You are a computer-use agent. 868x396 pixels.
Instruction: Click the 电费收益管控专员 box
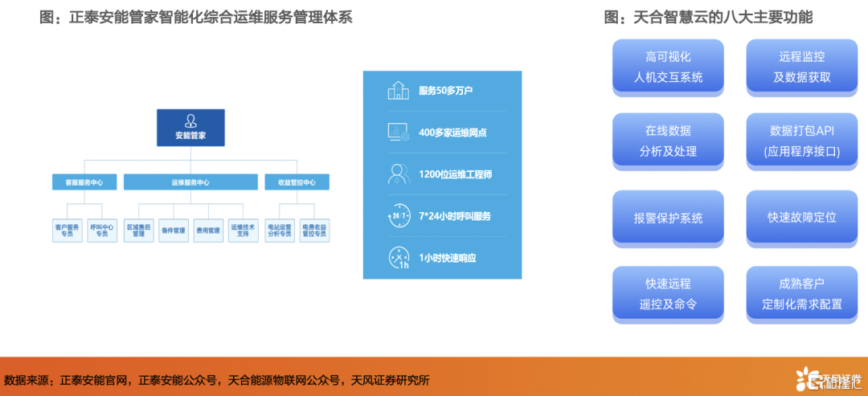coord(314,231)
